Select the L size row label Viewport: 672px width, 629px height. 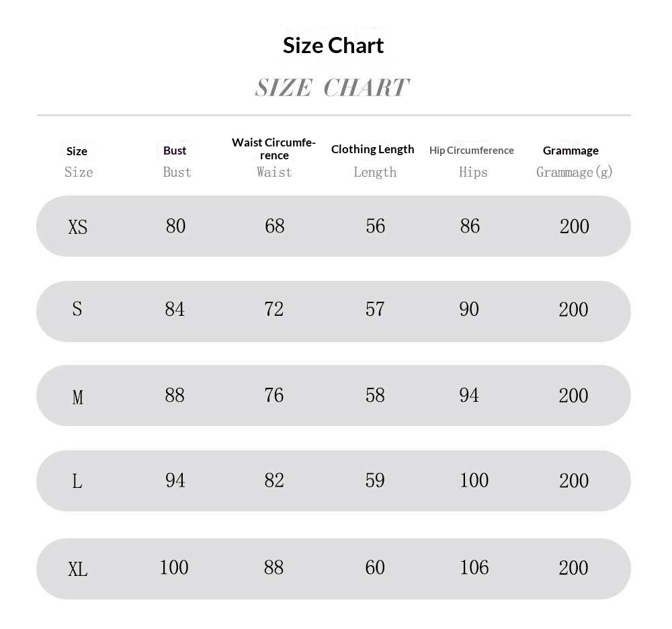77,481
